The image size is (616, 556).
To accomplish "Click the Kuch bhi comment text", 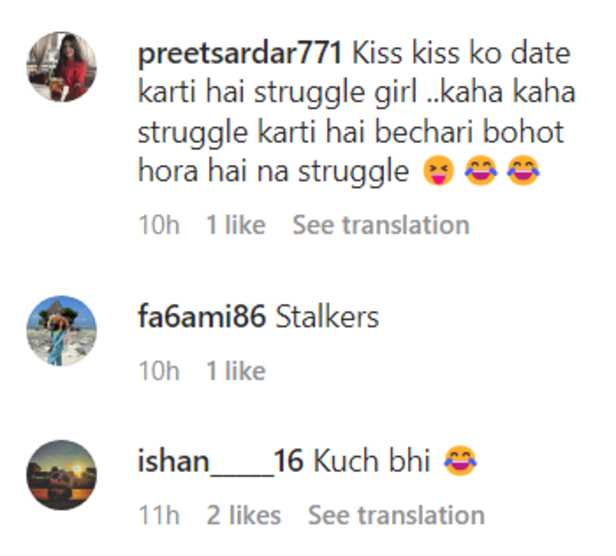I will tap(371, 462).
